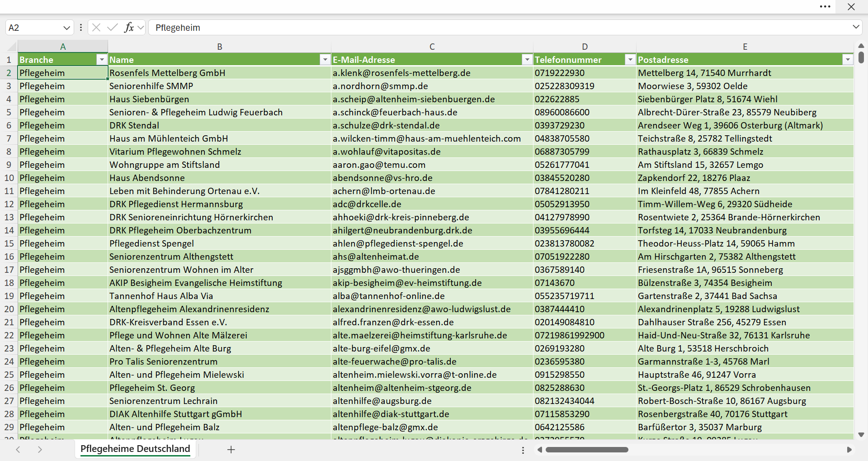Click the horizontal scrollbar thumb
The image size is (868, 461).
tap(587, 450)
